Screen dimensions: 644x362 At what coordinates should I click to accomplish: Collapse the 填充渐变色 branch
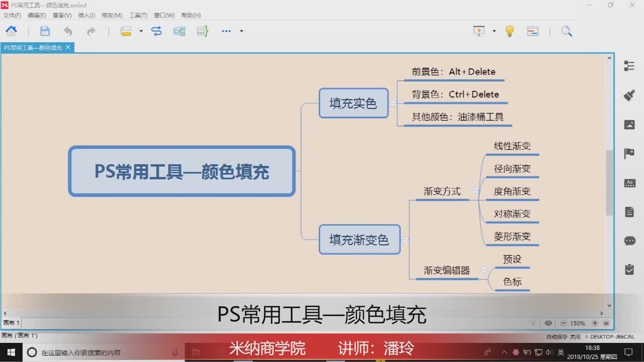[405, 240]
